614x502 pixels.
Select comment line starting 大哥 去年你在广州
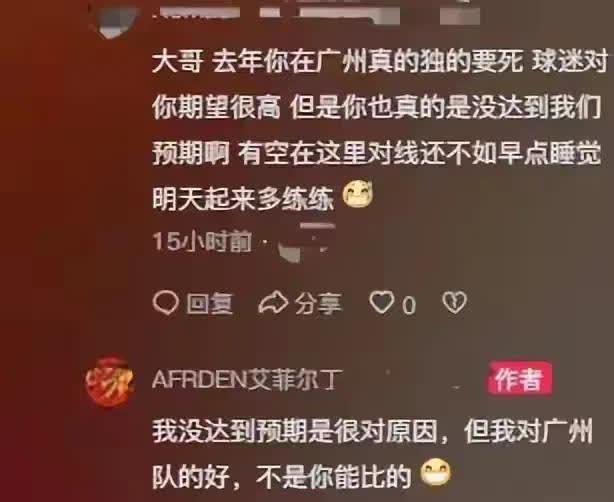(x=380, y=62)
